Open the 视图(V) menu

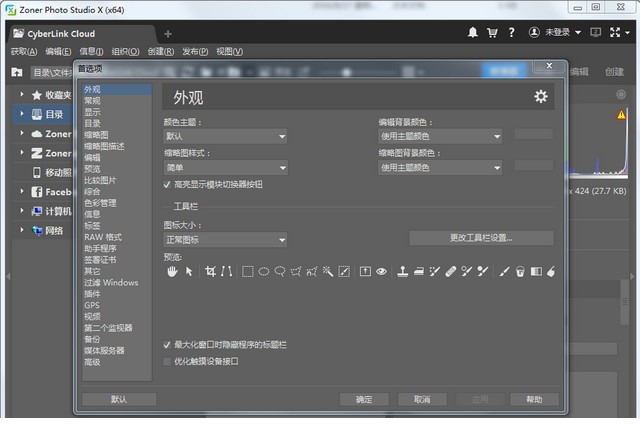point(229,51)
